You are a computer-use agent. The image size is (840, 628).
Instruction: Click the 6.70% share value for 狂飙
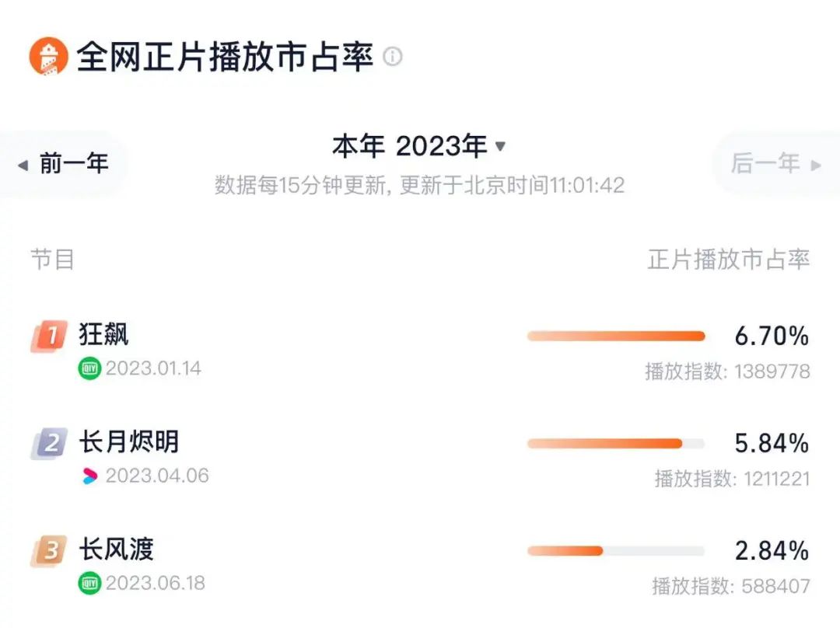point(772,337)
